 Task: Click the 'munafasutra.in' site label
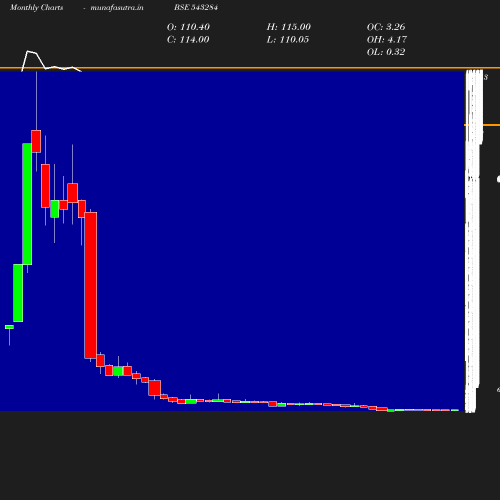coord(117,7)
